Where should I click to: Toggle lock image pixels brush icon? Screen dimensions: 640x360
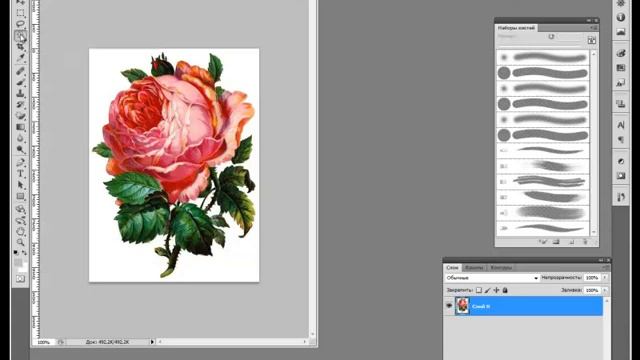pyautogui.click(x=487, y=290)
